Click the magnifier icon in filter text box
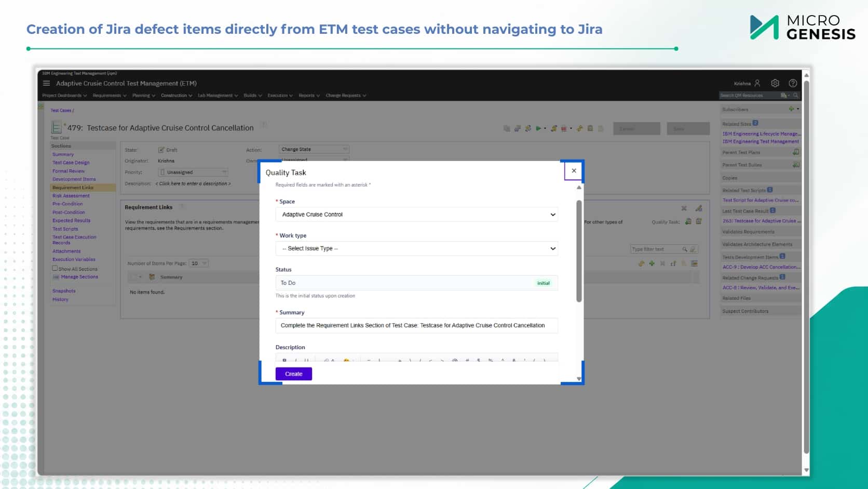 click(x=685, y=249)
